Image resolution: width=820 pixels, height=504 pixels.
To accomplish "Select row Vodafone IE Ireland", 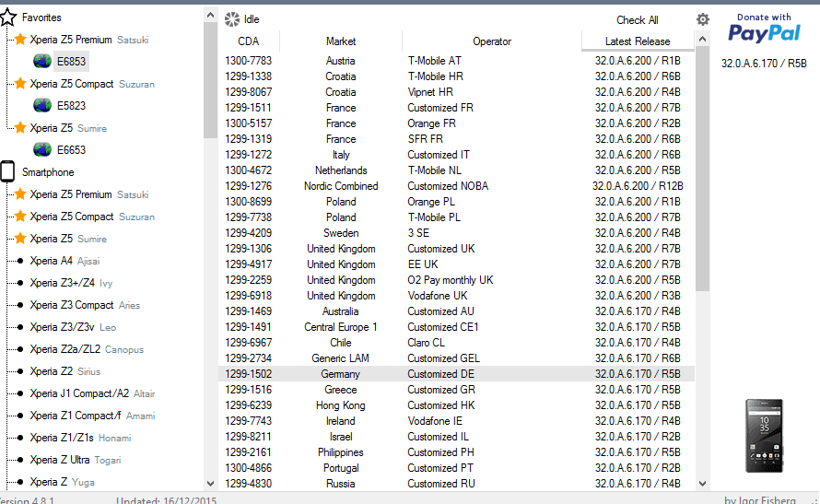I will (456, 421).
